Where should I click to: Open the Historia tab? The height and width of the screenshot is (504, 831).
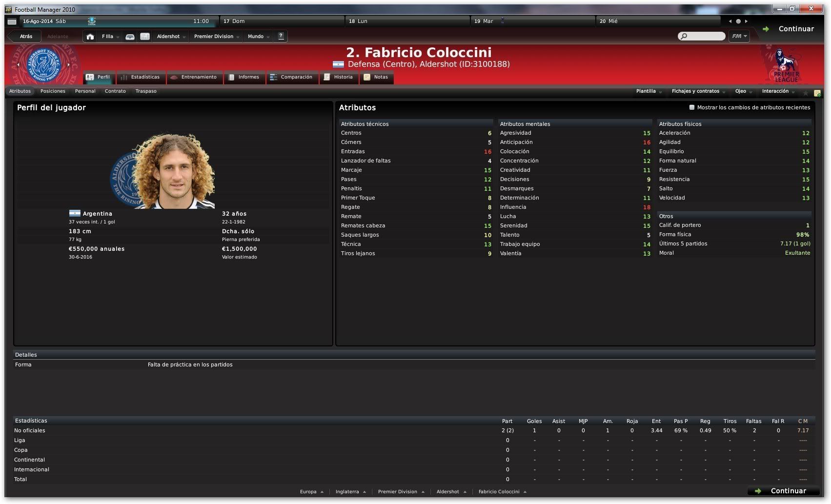tap(339, 77)
